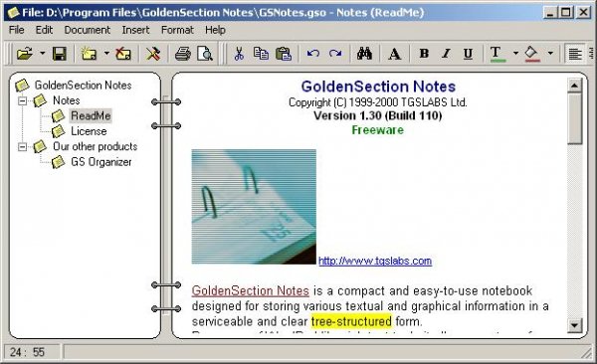This screenshot has height=364, width=597.
Task: Save the notes file with the floppy icon
Action: [x=60, y=54]
